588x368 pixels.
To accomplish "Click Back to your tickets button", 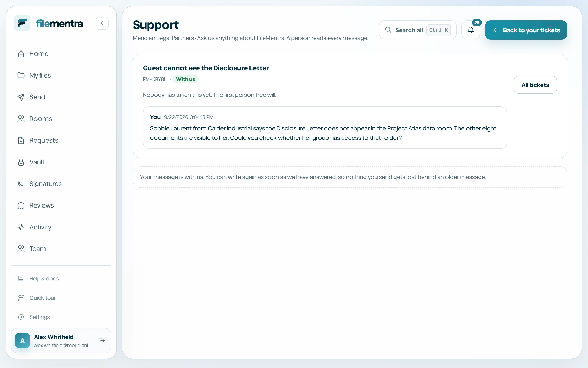I will (x=526, y=30).
